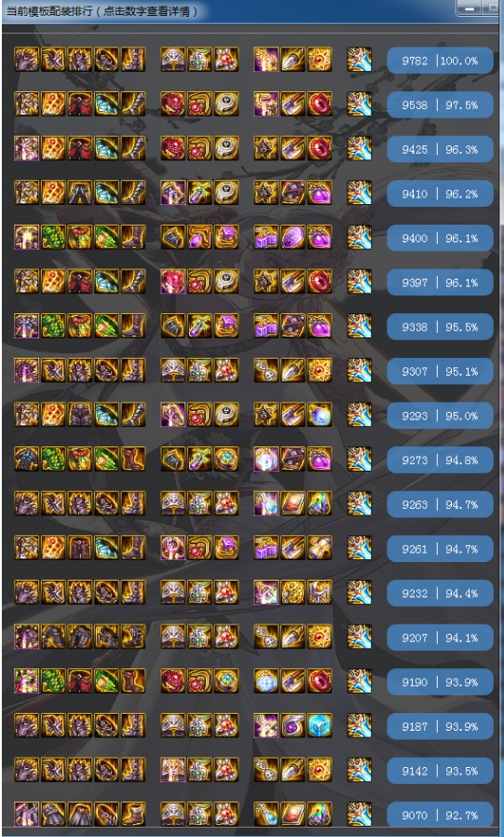The image size is (504, 837).
Task: Click the rainbow crystal icon in the 9263 row
Action: coord(320,502)
